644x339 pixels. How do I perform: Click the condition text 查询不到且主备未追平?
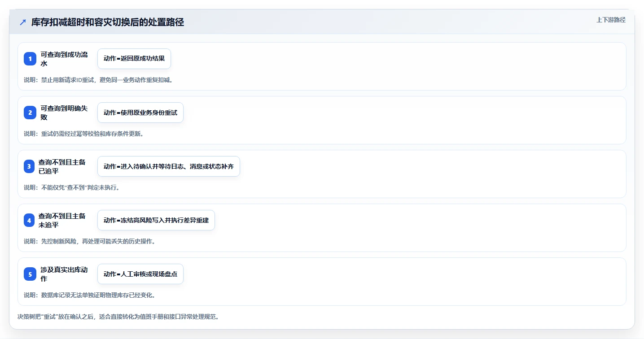pyautogui.click(x=62, y=220)
